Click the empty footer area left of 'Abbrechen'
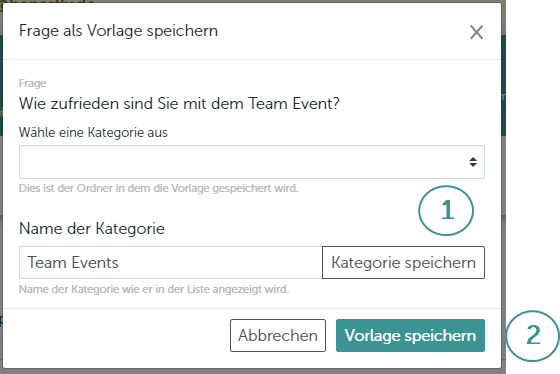Screen dimensions: 560x374 point(116,335)
